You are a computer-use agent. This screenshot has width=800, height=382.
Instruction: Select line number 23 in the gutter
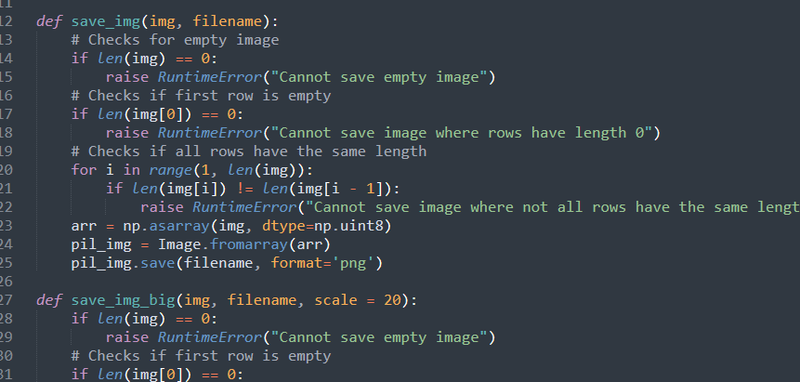pyautogui.click(x=6, y=226)
